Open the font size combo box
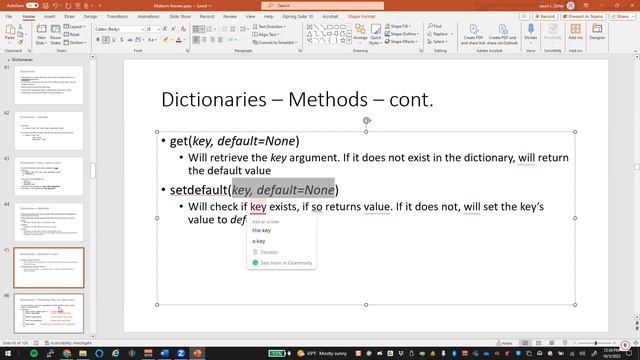Viewport: 640px width, 360px height. pyautogui.click(x=152, y=29)
